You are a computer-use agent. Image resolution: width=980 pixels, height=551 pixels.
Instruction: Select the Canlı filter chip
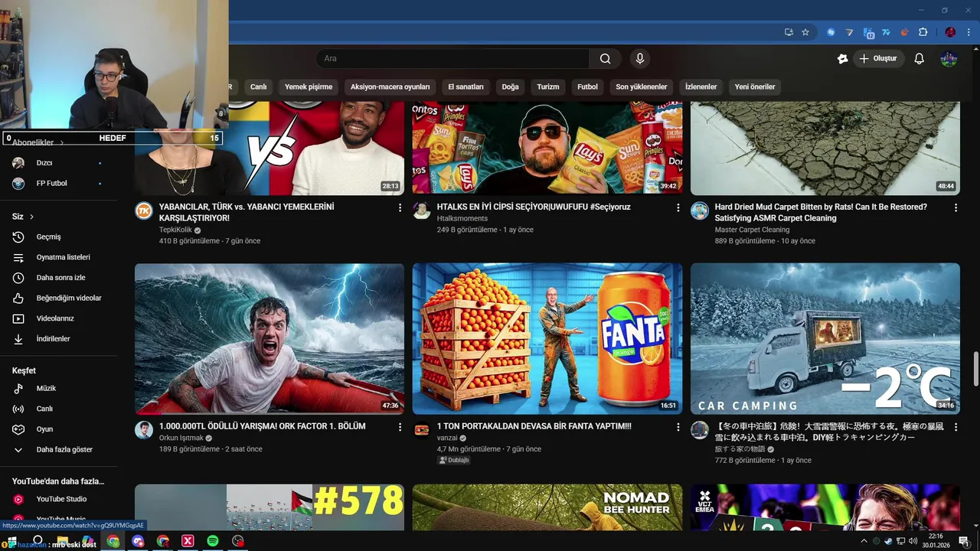point(259,86)
